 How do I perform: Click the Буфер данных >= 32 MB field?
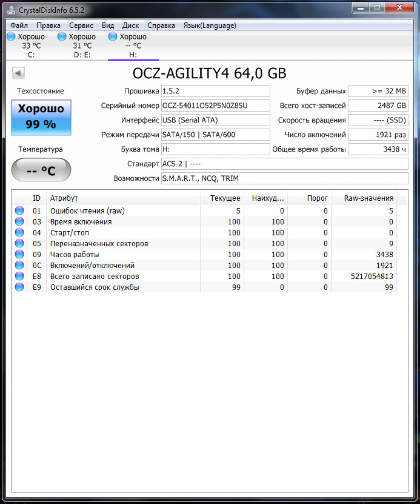[x=378, y=91]
